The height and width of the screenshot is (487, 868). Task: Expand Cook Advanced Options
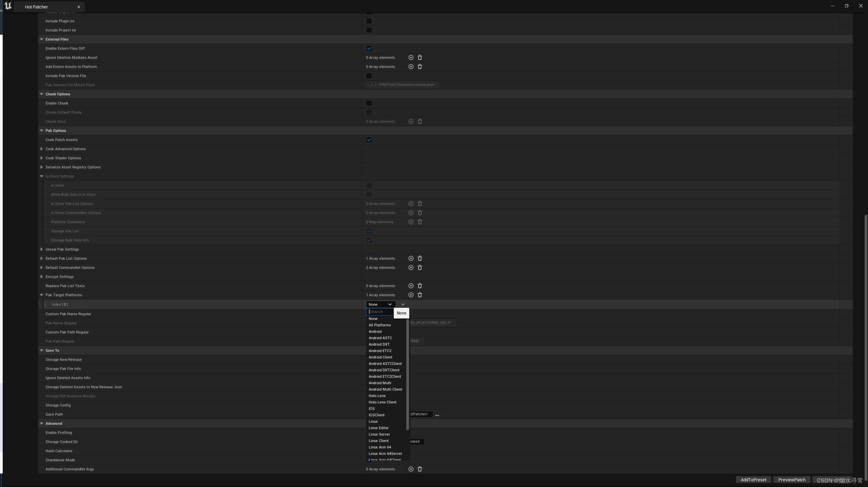pyautogui.click(x=42, y=149)
